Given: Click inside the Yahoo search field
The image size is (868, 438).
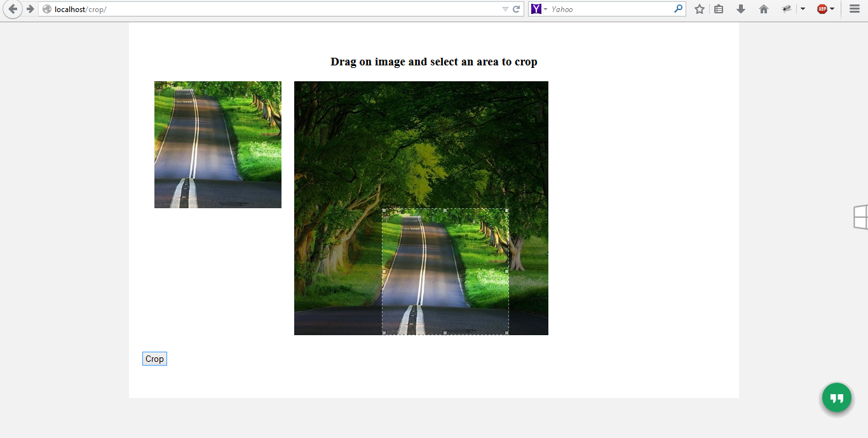Looking at the screenshot, I should (610, 9).
